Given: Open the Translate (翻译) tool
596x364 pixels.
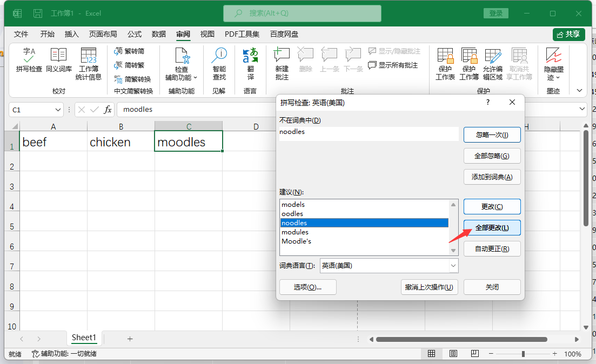Looking at the screenshot, I should click(x=251, y=64).
